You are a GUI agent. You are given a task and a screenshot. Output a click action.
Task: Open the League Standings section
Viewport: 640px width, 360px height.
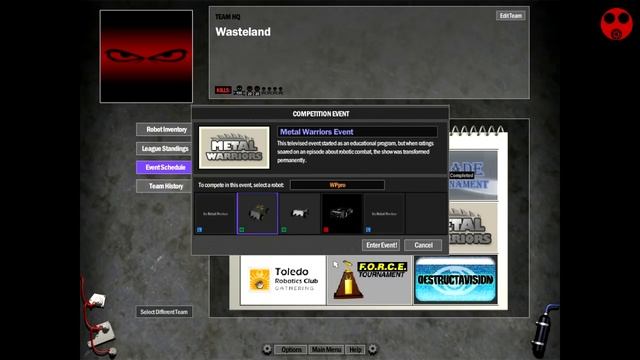tap(164, 149)
